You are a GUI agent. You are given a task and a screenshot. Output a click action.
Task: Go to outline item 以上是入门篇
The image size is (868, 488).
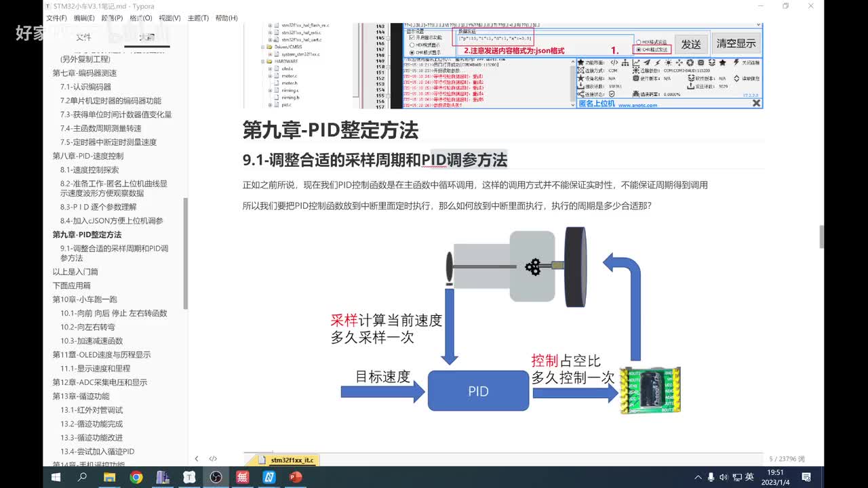[75, 272]
